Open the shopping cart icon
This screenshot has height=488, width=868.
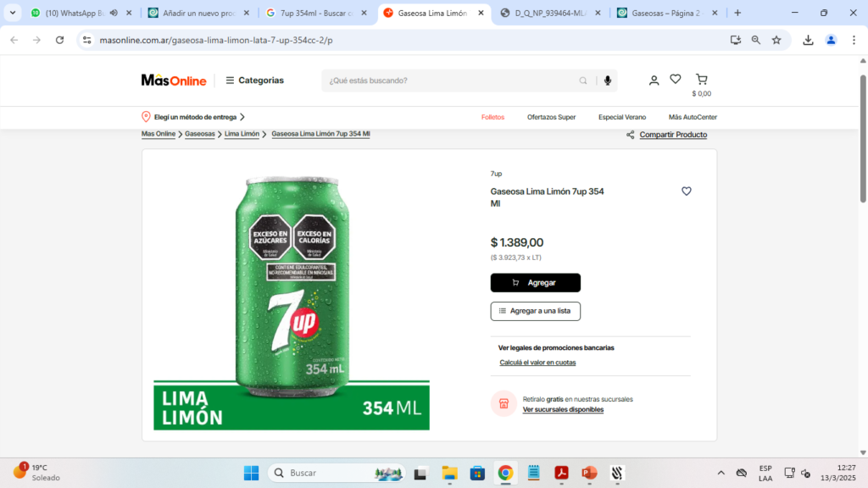(701, 80)
